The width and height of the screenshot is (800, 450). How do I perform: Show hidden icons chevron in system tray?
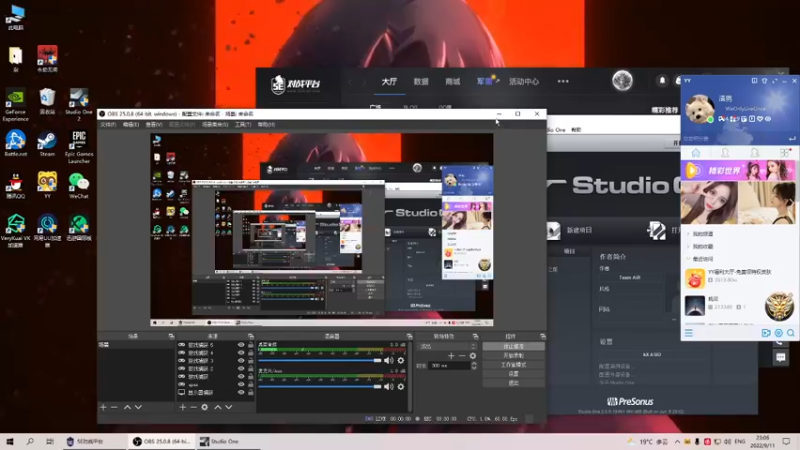pyautogui.click(x=677, y=441)
